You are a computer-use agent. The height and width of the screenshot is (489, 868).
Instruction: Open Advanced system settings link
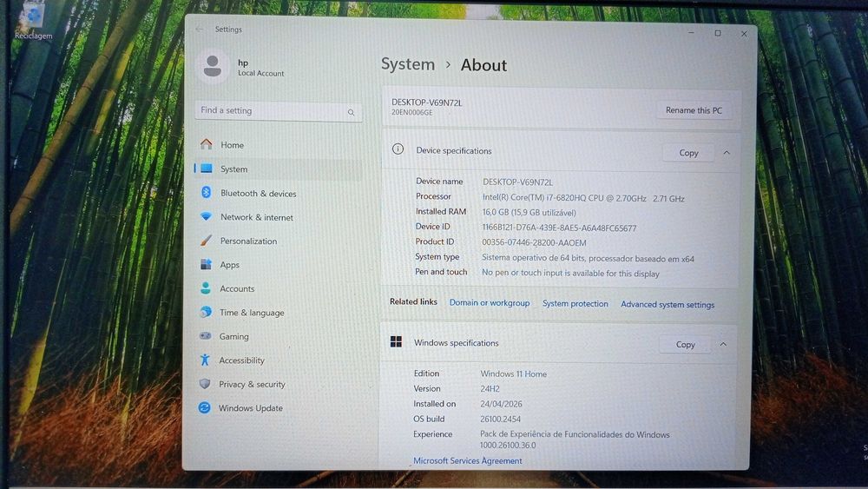tap(667, 305)
